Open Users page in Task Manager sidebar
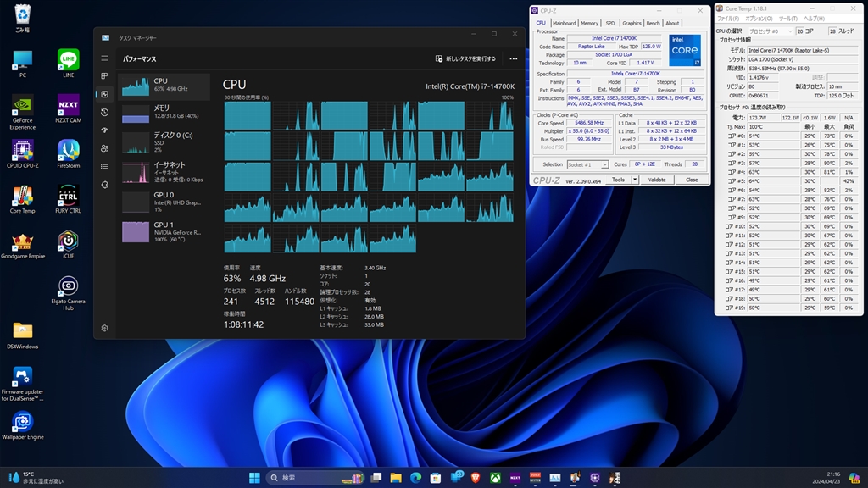 point(104,148)
